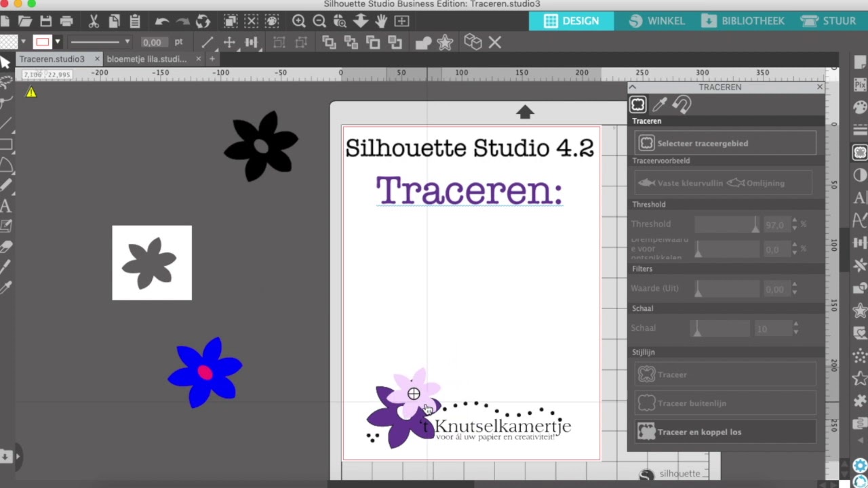
Task: Choose Vaste kleurvulling trace preview
Action: click(681, 183)
